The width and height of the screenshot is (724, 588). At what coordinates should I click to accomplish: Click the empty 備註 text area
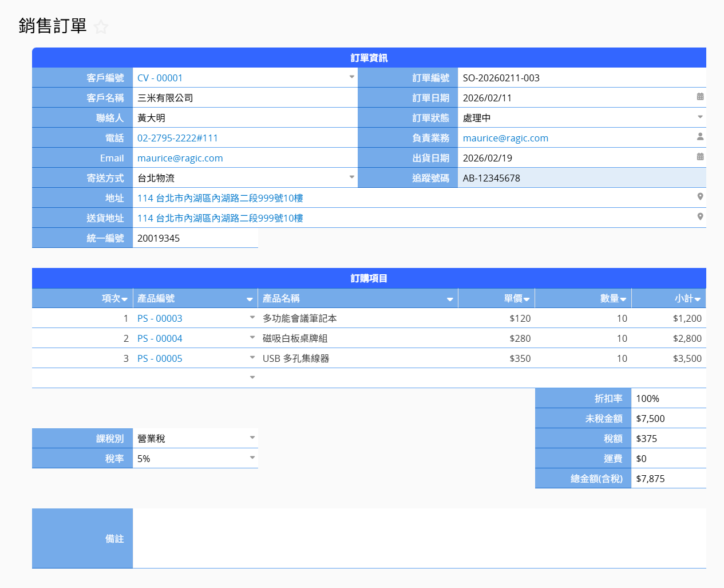pos(419,538)
